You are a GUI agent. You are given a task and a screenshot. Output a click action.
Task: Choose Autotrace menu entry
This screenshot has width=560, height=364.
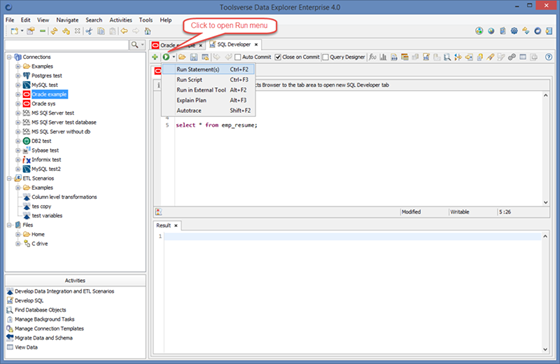(x=208, y=111)
